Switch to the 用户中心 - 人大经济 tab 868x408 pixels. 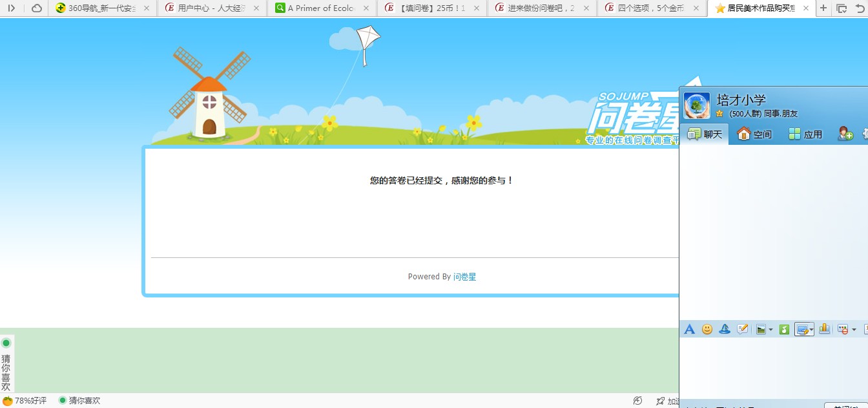212,8
